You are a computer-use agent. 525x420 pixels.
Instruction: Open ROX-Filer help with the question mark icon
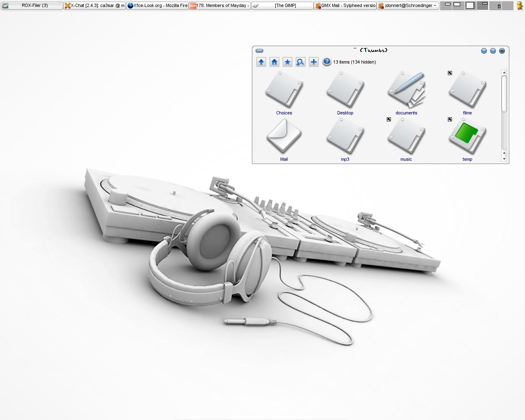326,62
